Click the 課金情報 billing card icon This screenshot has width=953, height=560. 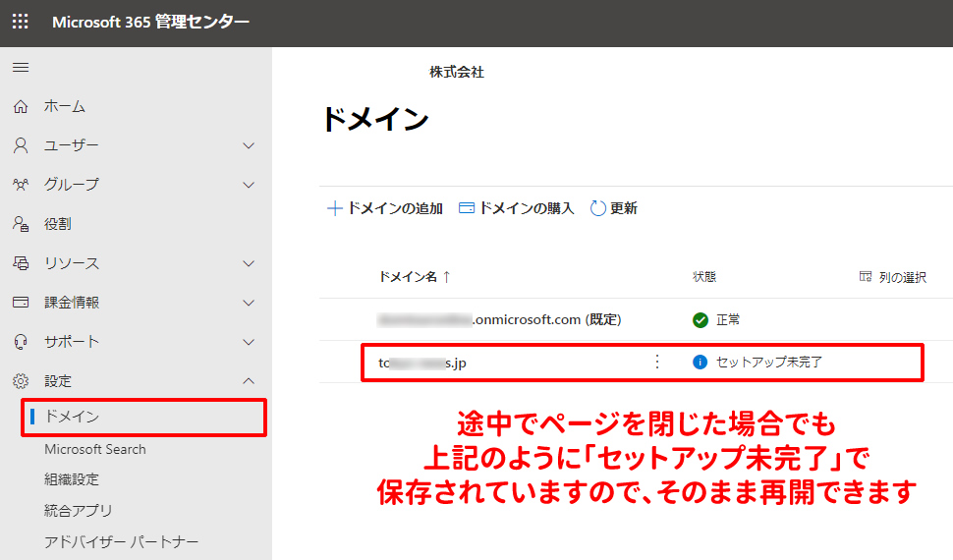[21, 303]
